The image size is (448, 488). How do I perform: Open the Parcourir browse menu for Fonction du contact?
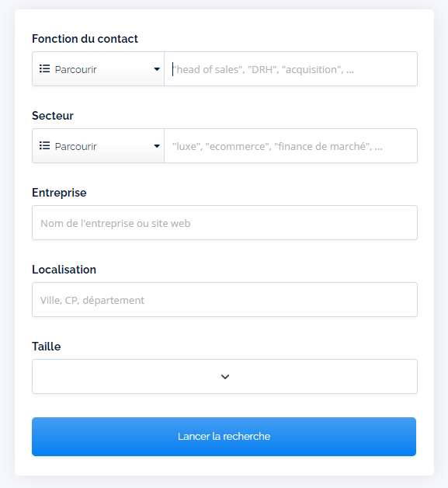pos(99,69)
